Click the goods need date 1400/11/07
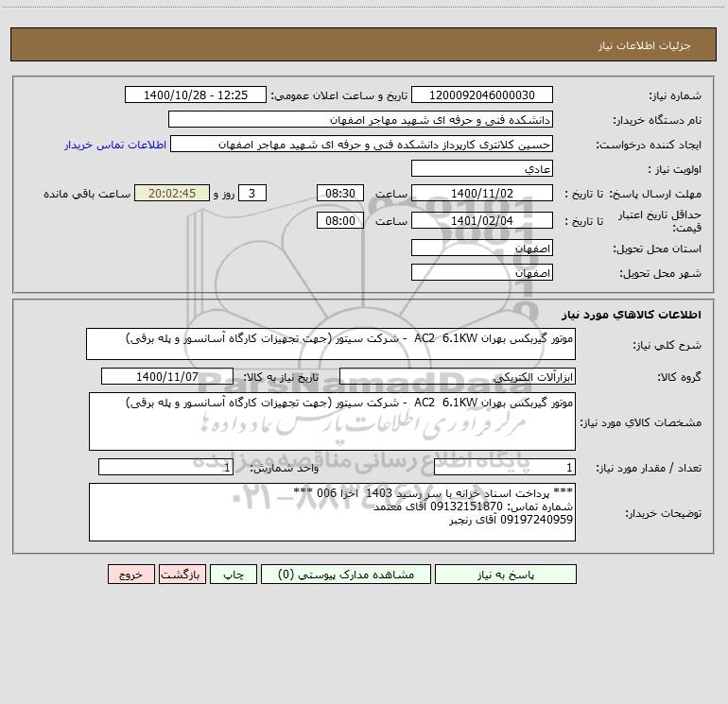Image resolution: width=728 pixels, height=704 pixels. coord(167,376)
